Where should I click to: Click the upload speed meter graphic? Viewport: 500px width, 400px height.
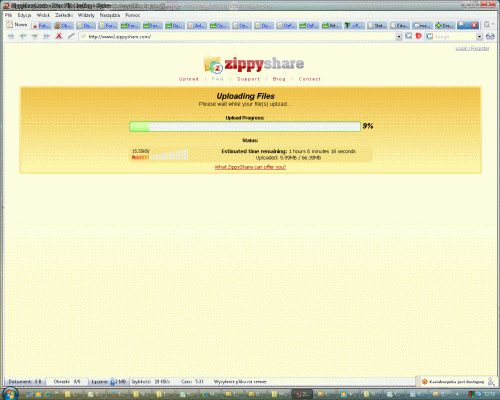pos(160,155)
